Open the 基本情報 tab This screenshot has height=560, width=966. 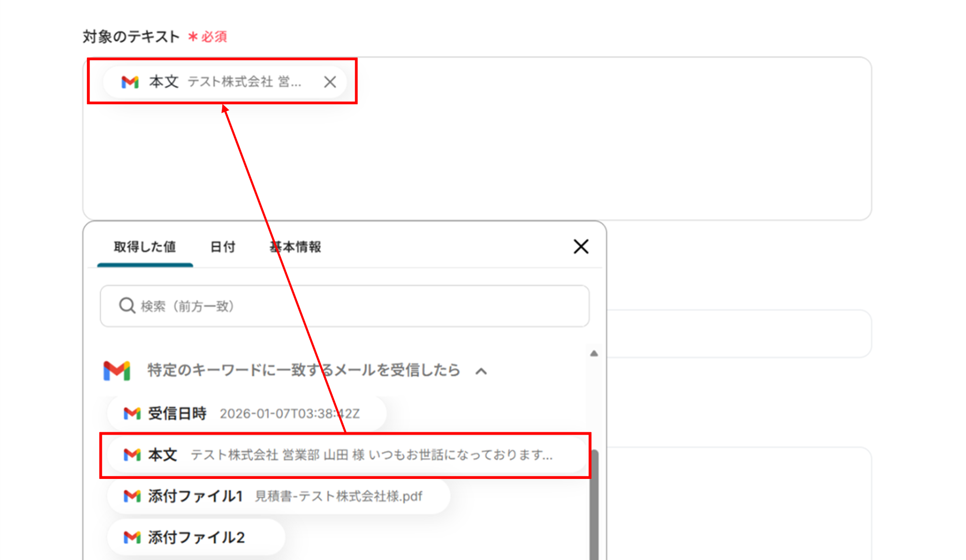click(x=295, y=247)
